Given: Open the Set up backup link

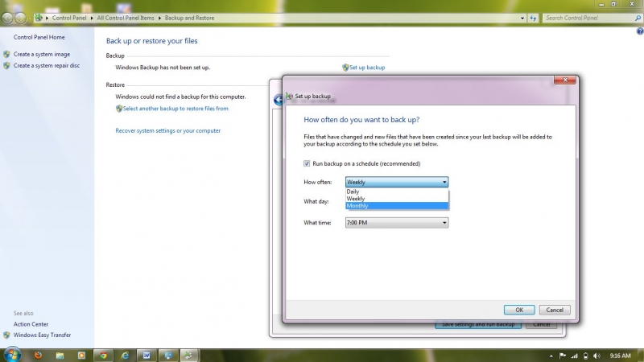Looking at the screenshot, I should point(367,68).
